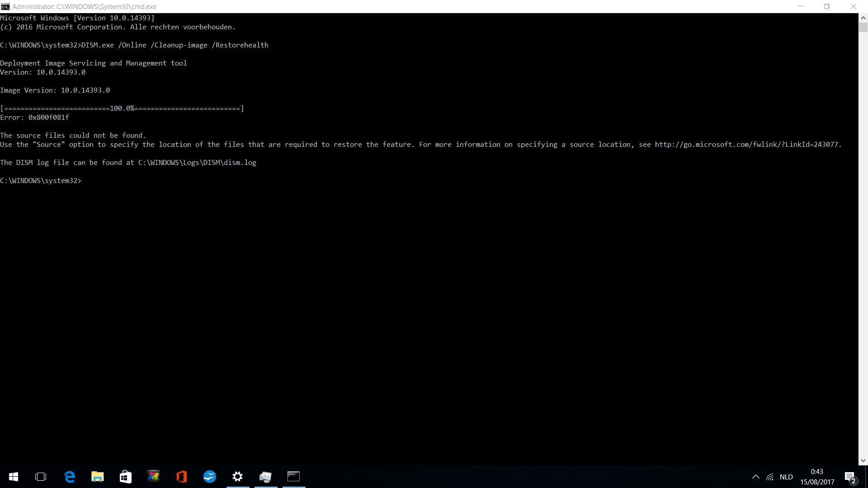
Task: Open the OpenOffice seagull icon
Action: 210,477
